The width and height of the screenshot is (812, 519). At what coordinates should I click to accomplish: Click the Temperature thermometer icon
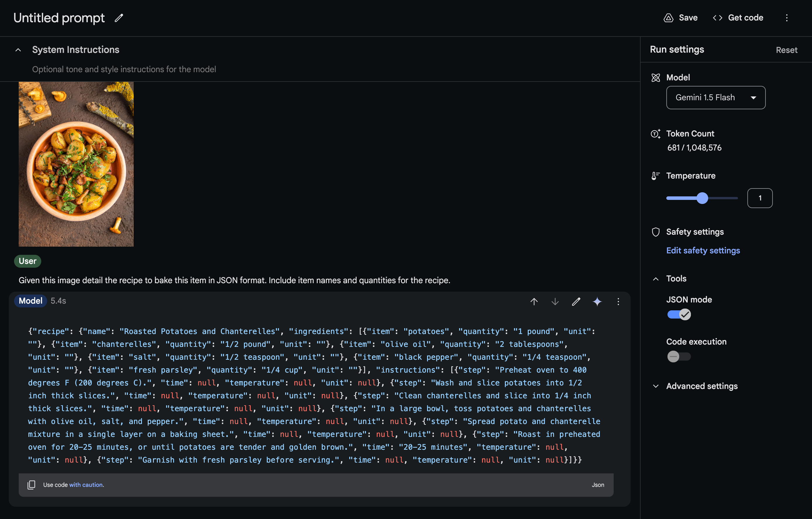(656, 176)
